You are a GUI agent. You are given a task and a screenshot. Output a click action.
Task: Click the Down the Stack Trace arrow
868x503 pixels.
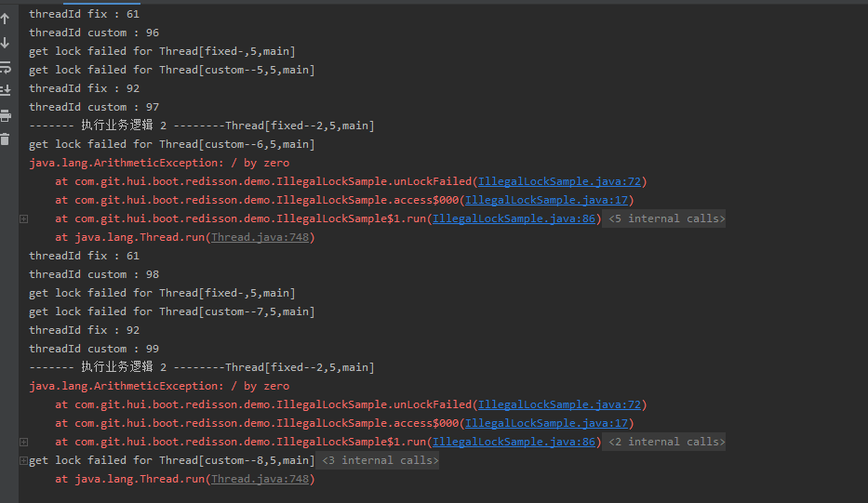(x=6, y=43)
